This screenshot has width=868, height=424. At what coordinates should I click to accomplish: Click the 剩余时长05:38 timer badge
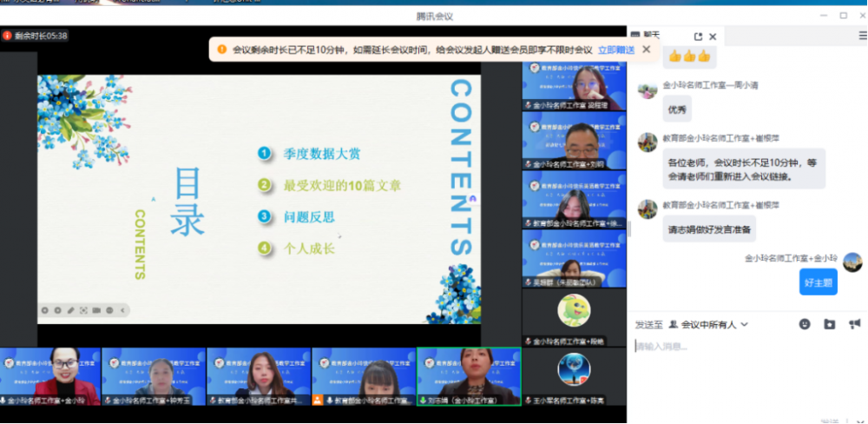35,36
